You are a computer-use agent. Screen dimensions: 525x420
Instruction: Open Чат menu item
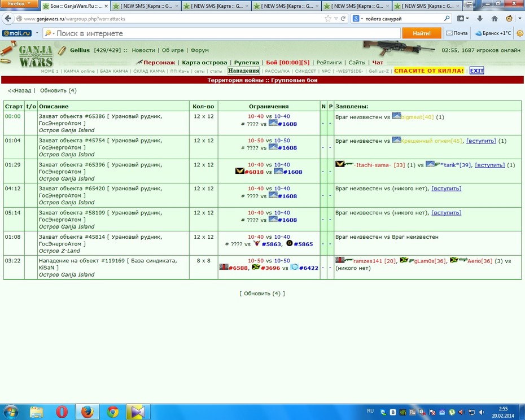pos(378,62)
